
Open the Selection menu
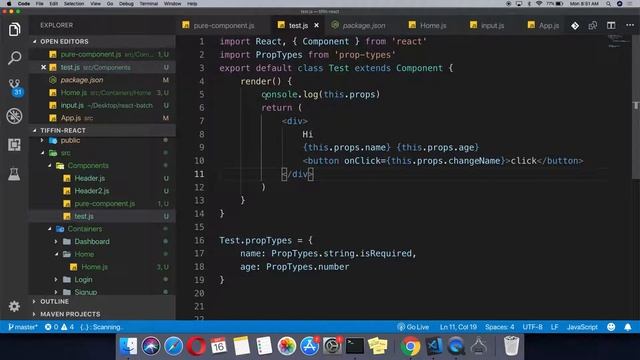coord(74,4)
